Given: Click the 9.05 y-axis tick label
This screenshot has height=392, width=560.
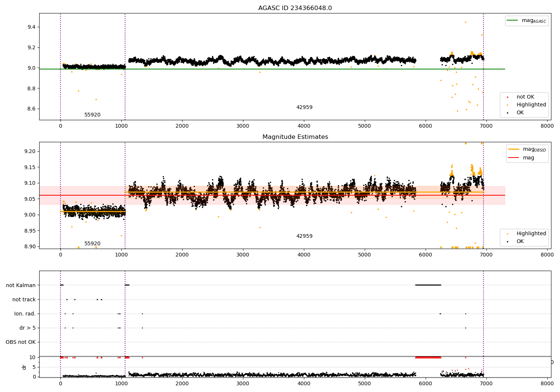Looking at the screenshot, I should [x=29, y=199].
